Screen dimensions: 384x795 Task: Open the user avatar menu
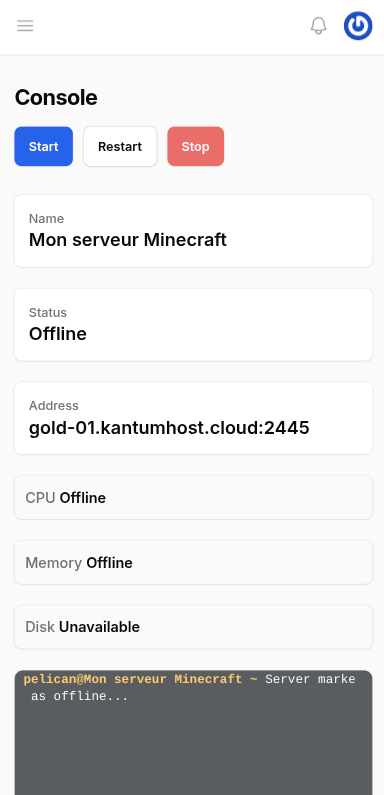click(358, 25)
